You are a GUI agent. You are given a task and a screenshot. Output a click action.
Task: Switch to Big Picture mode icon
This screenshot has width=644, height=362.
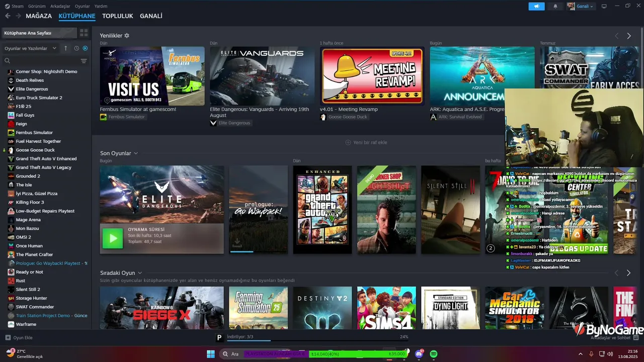(604, 6)
